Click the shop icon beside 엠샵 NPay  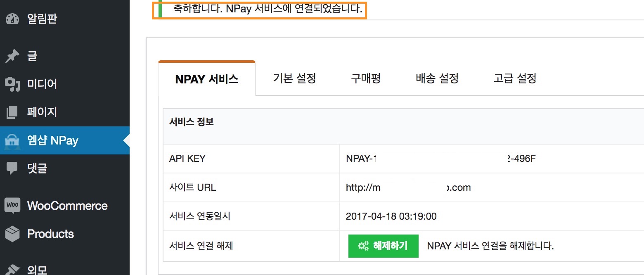coord(12,140)
